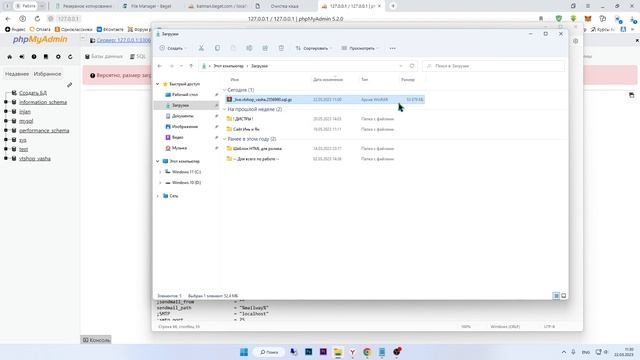This screenshot has width=640, height=360.
Task: Expand Windows 11 (C:) drive node
Action: 160,172
